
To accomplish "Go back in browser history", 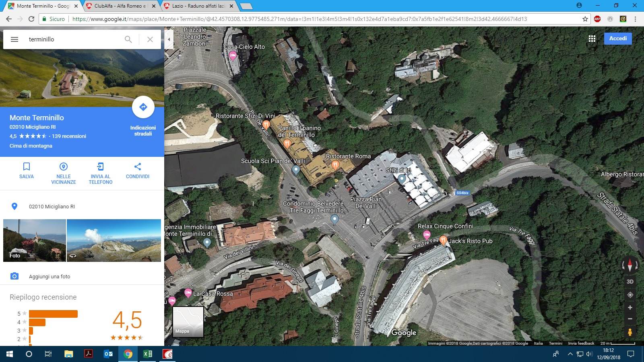I will tap(9, 19).
